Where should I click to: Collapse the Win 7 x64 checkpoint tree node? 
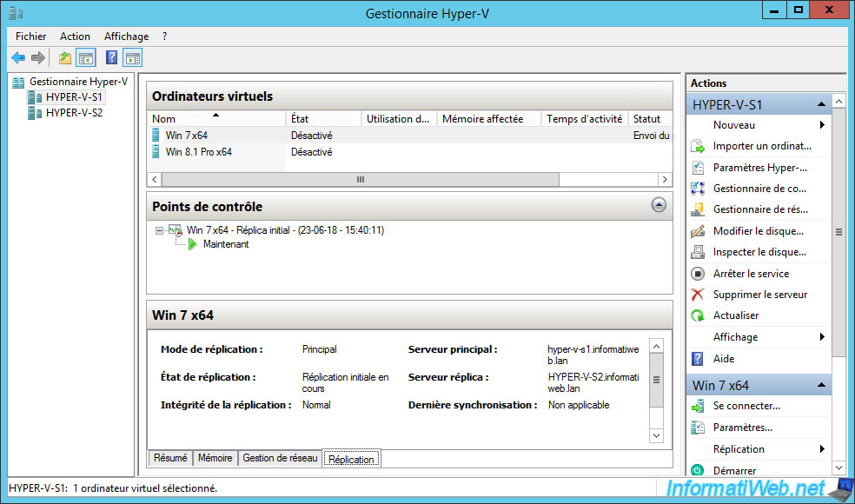159,231
